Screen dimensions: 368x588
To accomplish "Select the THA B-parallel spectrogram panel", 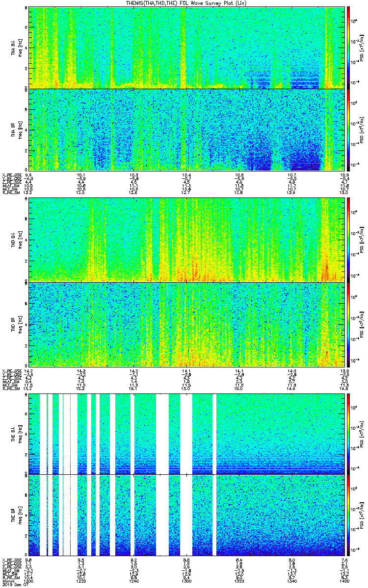I will click(186, 129).
